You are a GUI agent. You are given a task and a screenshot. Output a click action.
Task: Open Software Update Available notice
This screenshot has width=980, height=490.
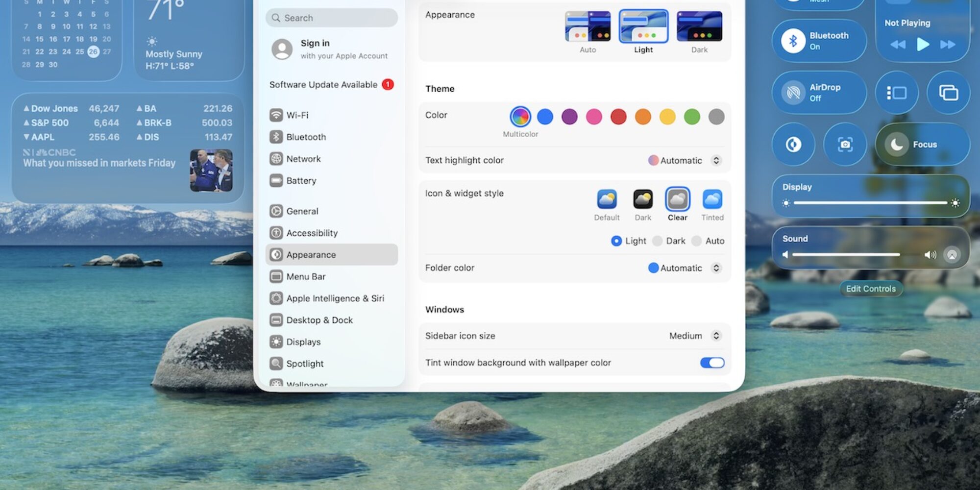(x=323, y=84)
